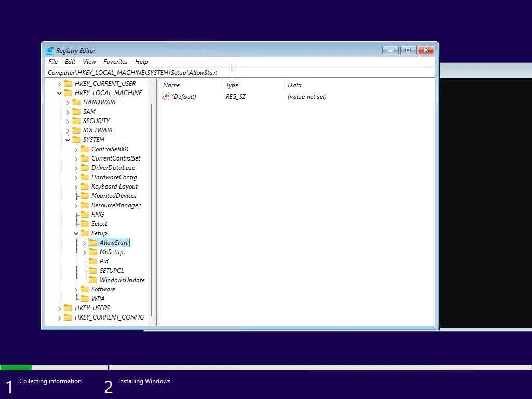
Task: Click the SAM folder icon
Action: (x=76, y=112)
